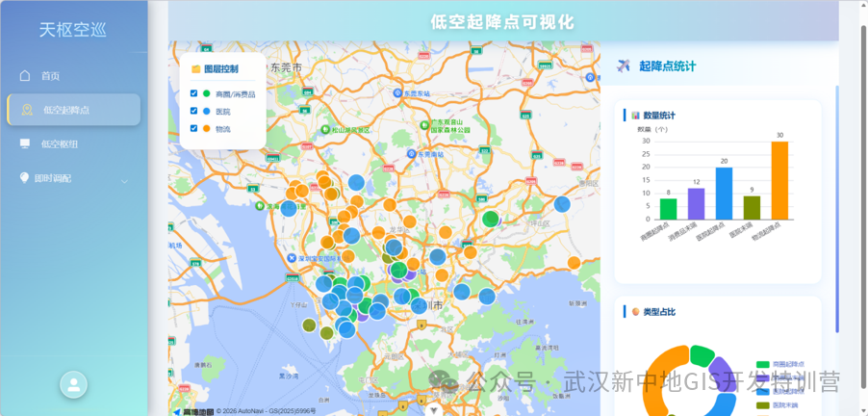Screen dimensions: 868x416
Task: Uncheck the 医院 layer checkbox
Action: click(193, 111)
